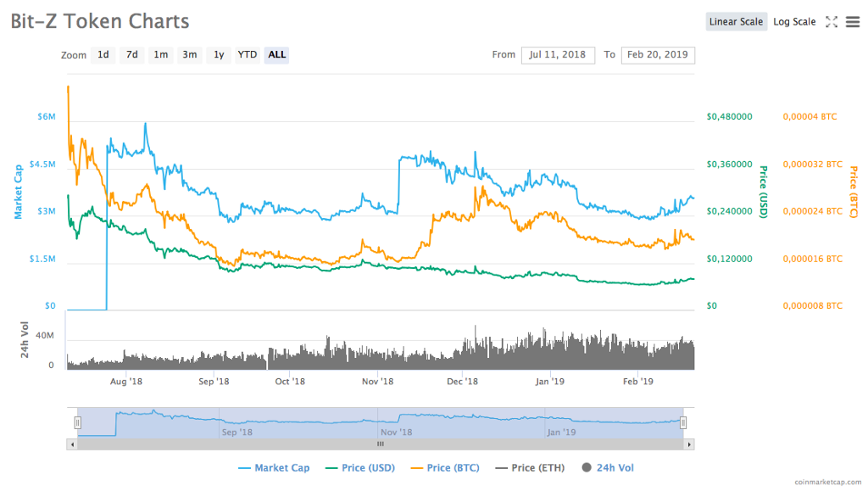Click the To date field
Viewport: 868px width, 497px height.
pos(658,55)
